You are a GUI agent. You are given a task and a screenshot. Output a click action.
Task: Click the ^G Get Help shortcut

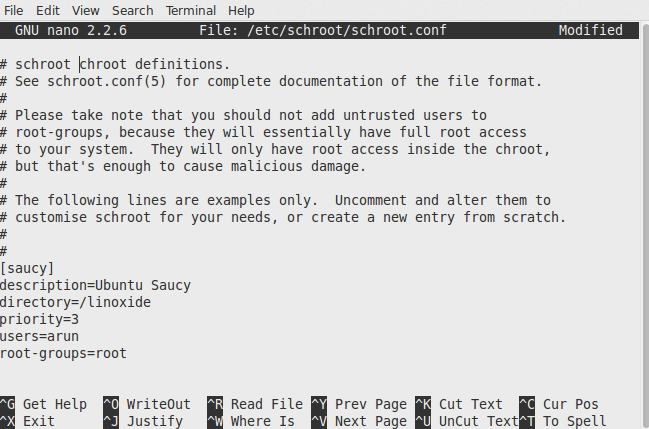tap(44, 404)
